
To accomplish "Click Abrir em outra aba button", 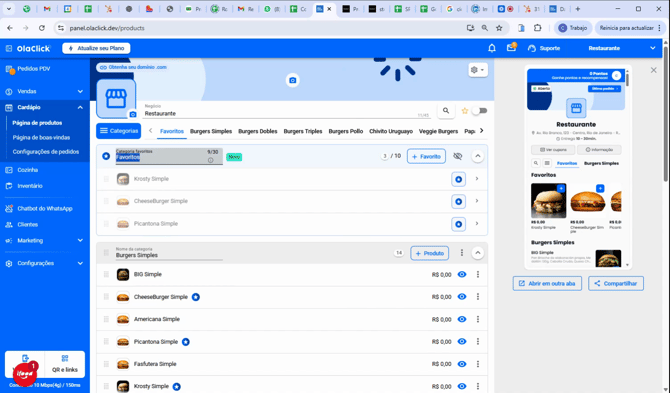I will click(x=547, y=283).
